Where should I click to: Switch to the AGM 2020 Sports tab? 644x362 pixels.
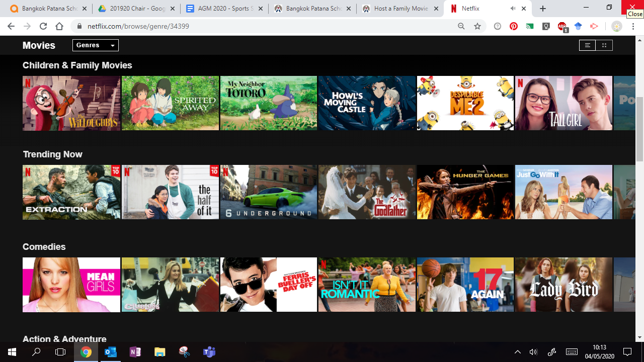(223, 9)
